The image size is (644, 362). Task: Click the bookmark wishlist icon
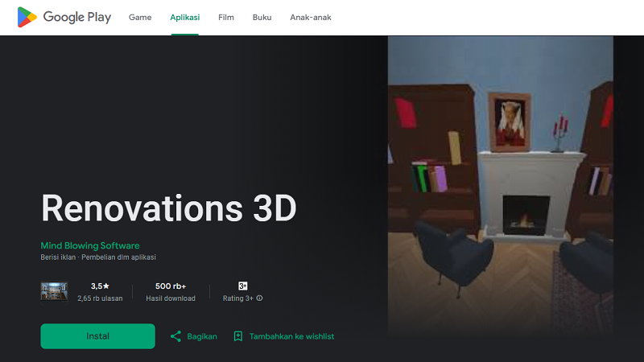237,336
